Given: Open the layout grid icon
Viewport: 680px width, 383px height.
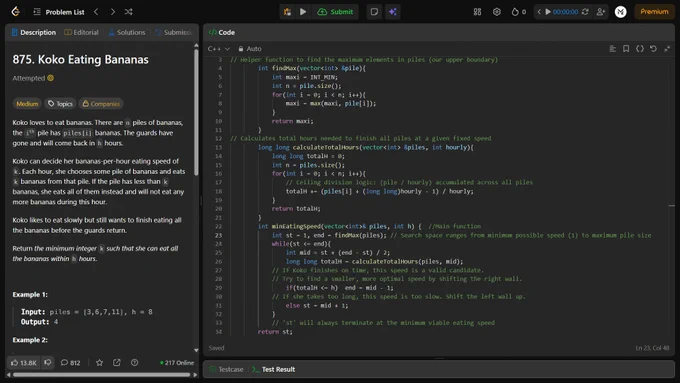Looking at the screenshot, I should [x=477, y=12].
